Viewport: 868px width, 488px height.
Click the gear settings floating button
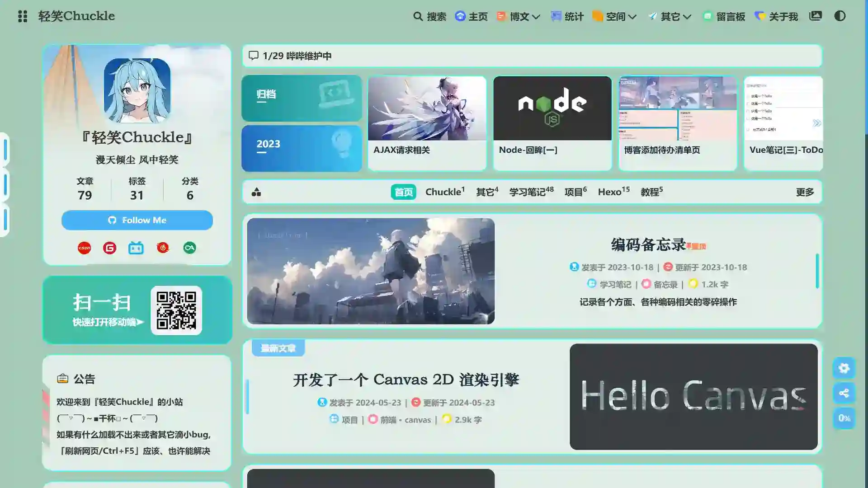(844, 368)
